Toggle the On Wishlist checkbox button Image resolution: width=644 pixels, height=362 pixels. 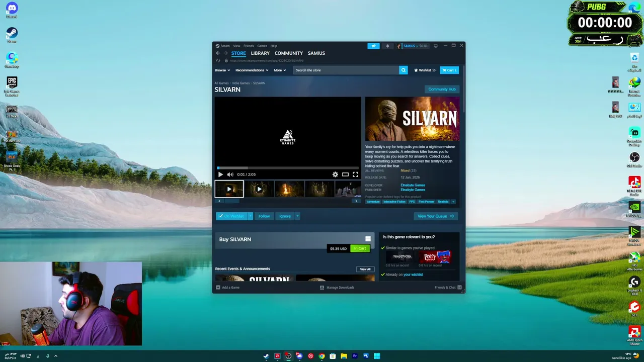(x=231, y=216)
